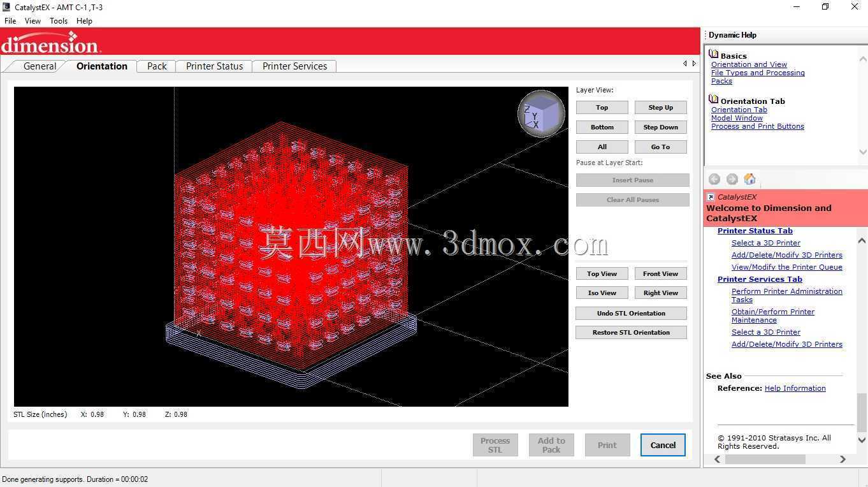This screenshot has height=487, width=868.
Task: Open File Types and Processing link
Action: [758, 73]
